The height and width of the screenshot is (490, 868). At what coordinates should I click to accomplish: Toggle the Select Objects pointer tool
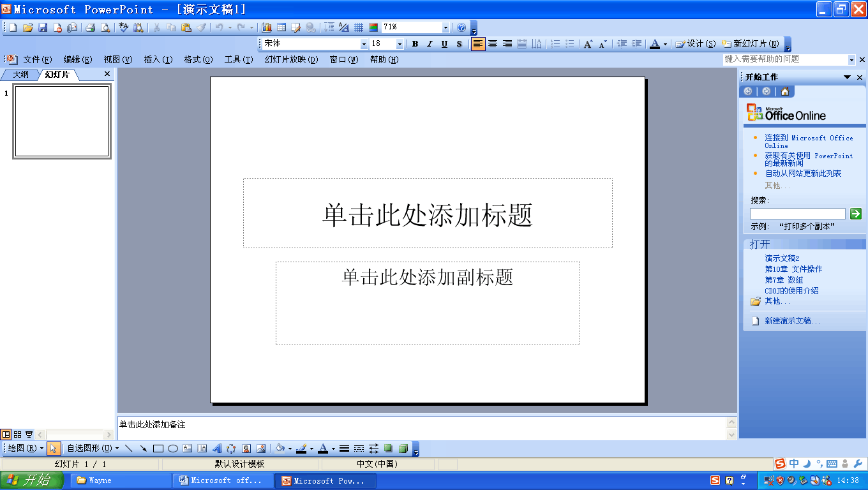(54, 449)
